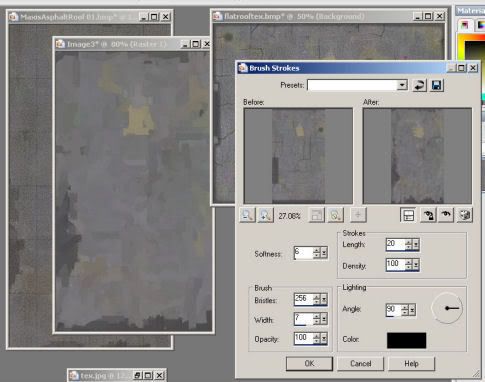Viewport: 485px width, 382px height.
Task: Click the Cancel button
Action: (360, 363)
